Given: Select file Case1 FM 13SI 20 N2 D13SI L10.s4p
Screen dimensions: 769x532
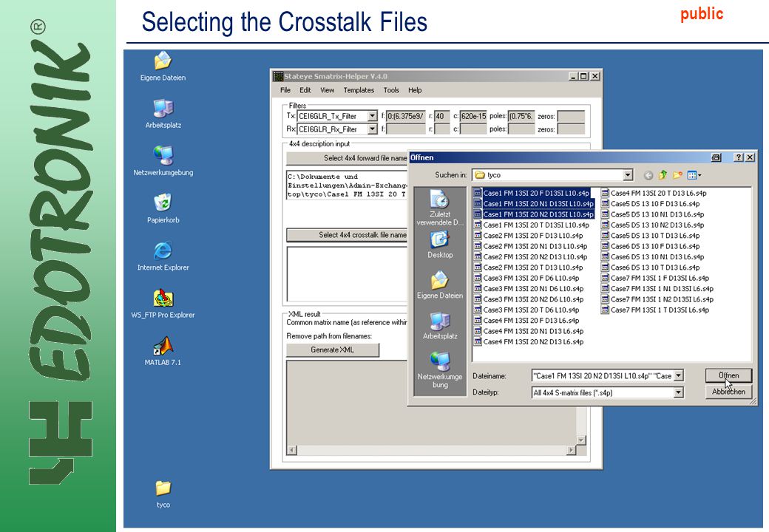Looking at the screenshot, I should coord(534,214).
